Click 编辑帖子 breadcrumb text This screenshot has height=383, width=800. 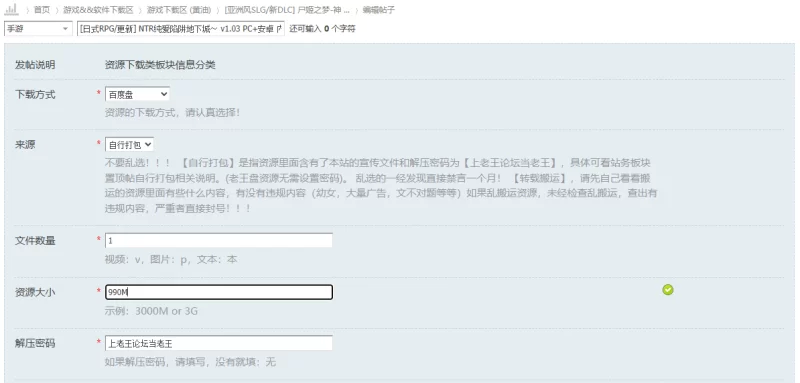379,10
